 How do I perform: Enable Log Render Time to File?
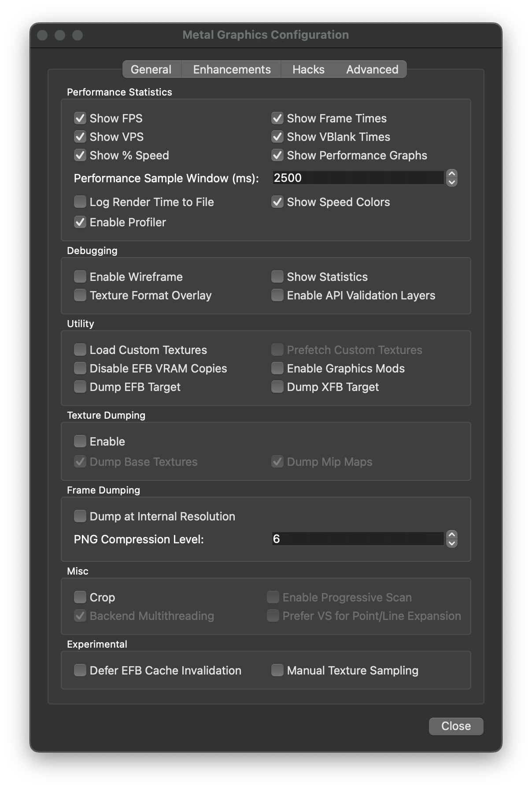(80, 202)
